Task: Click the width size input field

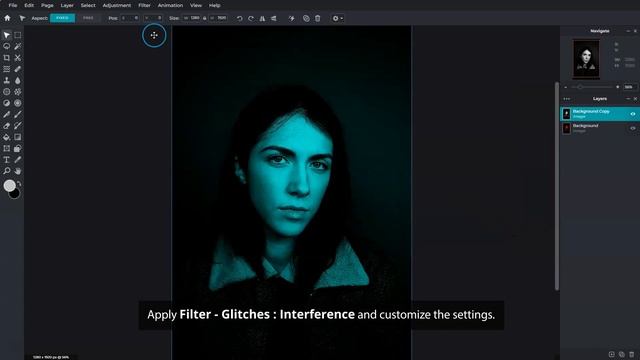Action: (191, 18)
